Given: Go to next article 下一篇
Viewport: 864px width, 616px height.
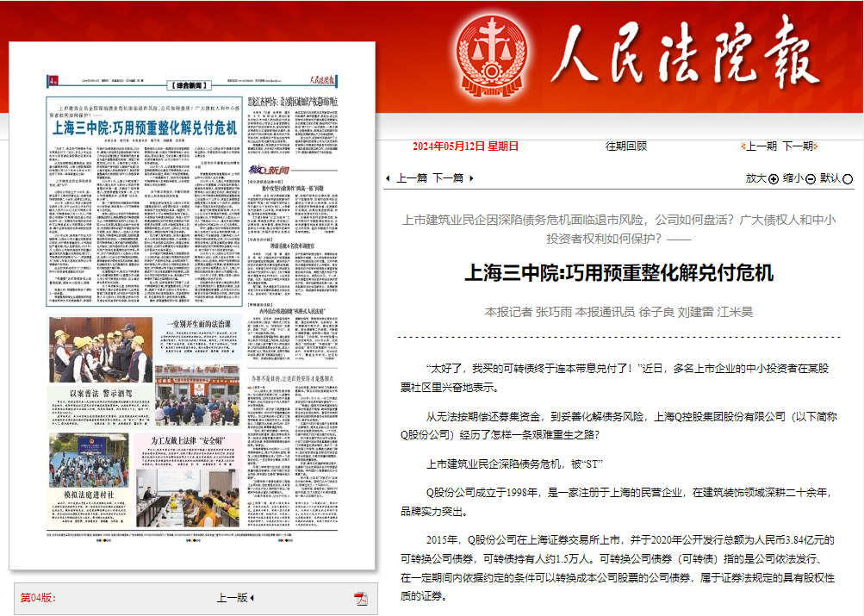Looking at the screenshot, I should point(448,178).
